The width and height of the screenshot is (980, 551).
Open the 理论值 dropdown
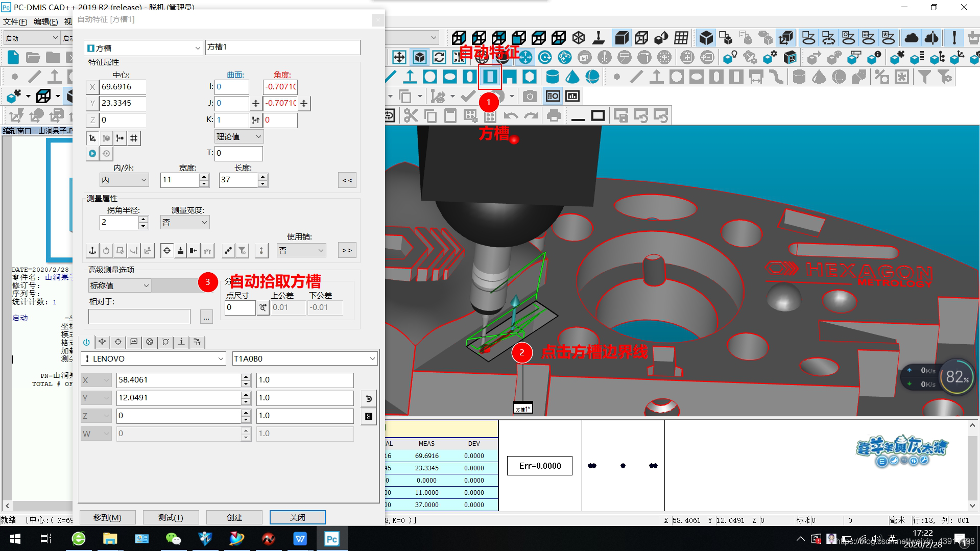click(238, 136)
